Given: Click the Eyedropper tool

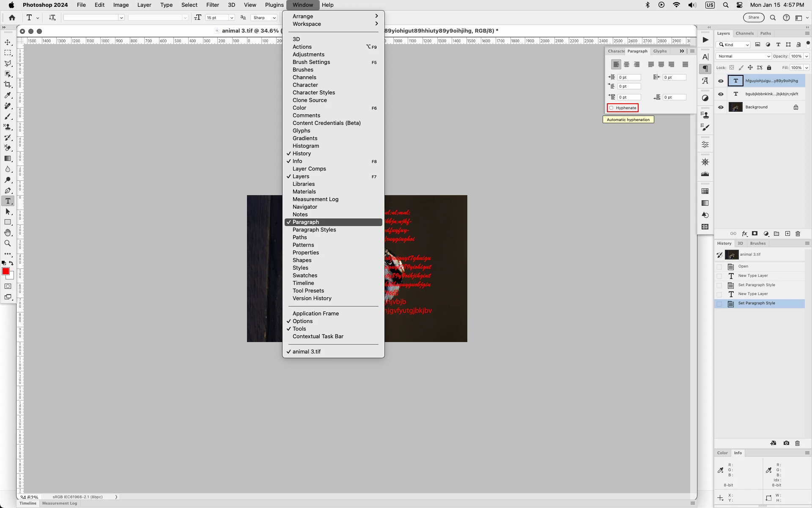Looking at the screenshot, I should click(x=8, y=95).
